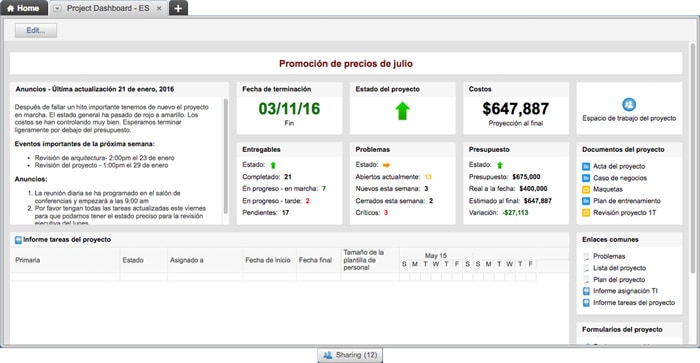Open Maquetas document link
The height and width of the screenshot is (363, 700).
pos(608,189)
